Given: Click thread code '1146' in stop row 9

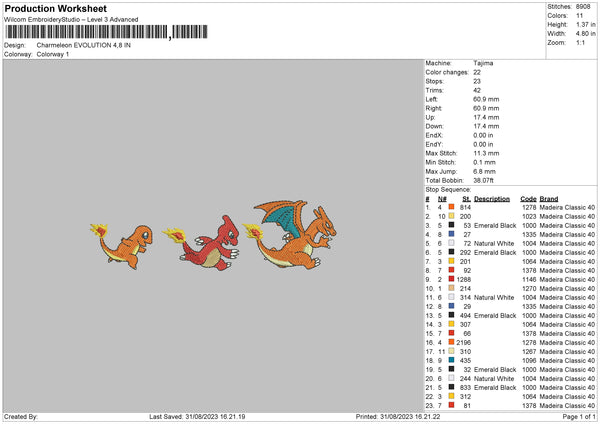Looking at the screenshot, I should [529, 279].
